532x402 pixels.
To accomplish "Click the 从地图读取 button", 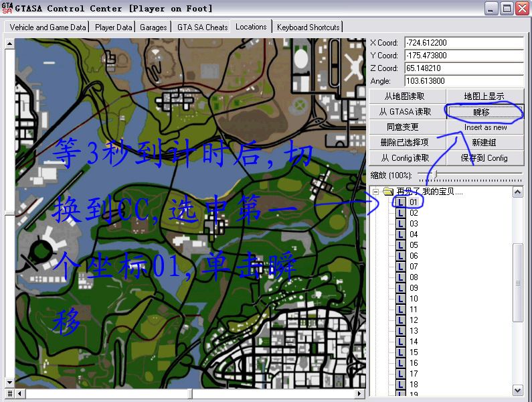I will (x=407, y=96).
